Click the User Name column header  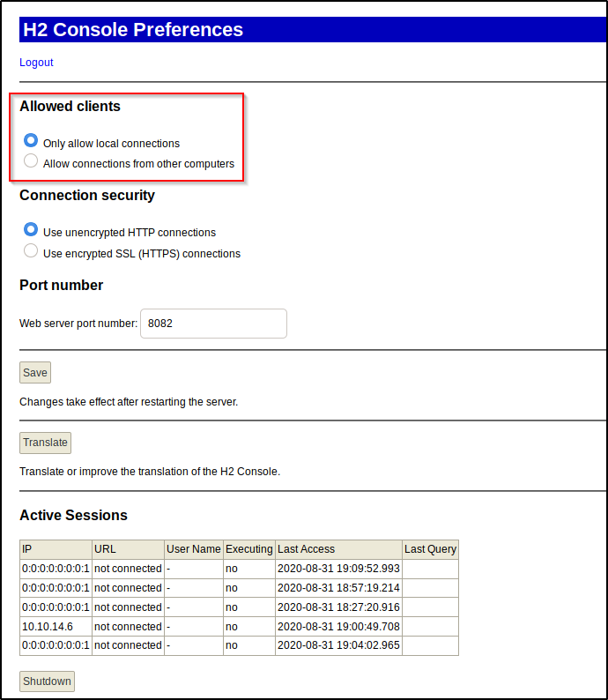[194, 549]
